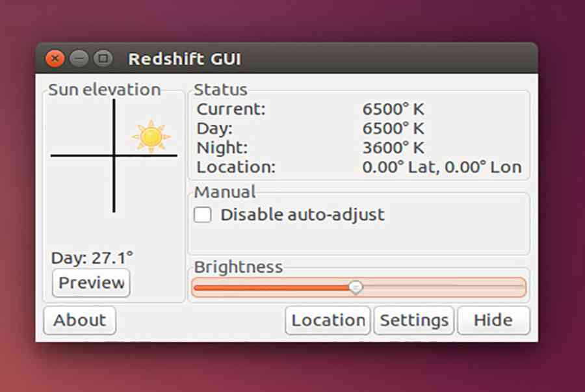Image resolution: width=585 pixels, height=392 pixels.
Task: Maximize the Redshift GUI window
Action: pos(102,59)
